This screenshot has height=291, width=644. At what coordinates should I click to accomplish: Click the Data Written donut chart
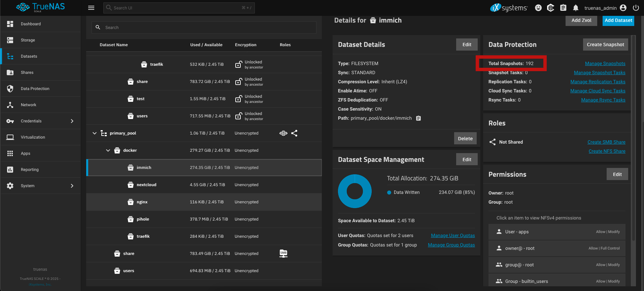tap(355, 191)
